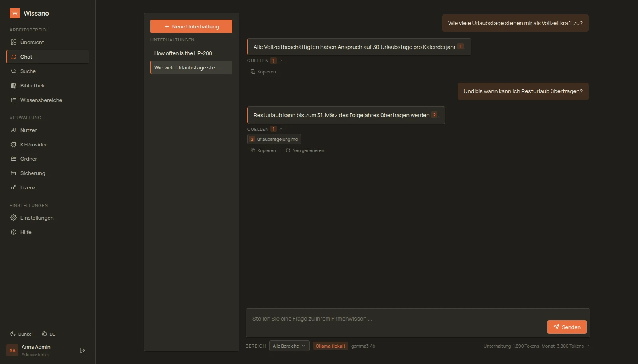Viewport: 638px width, 364px height.
Task: Click the Sicherung archive icon
Action: [14, 173]
